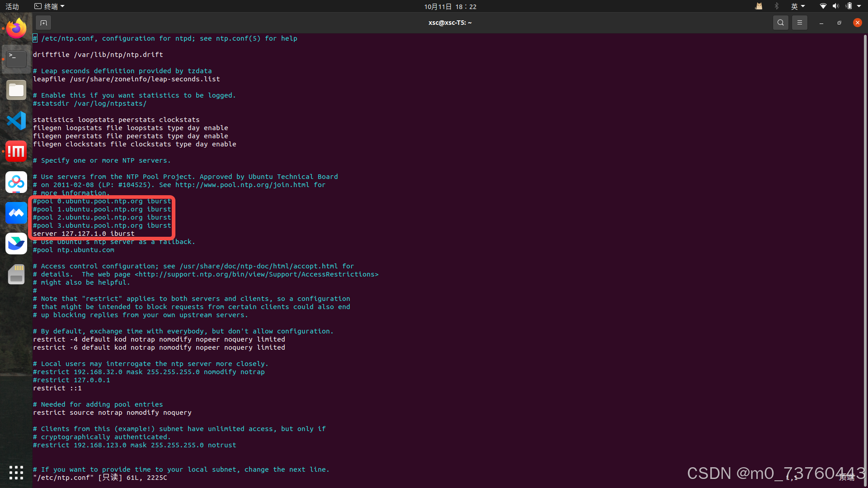Screen dimensions: 868x488
Task: Click the server 127.127.1.0 iburst line
Action: (x=84, y=234)
